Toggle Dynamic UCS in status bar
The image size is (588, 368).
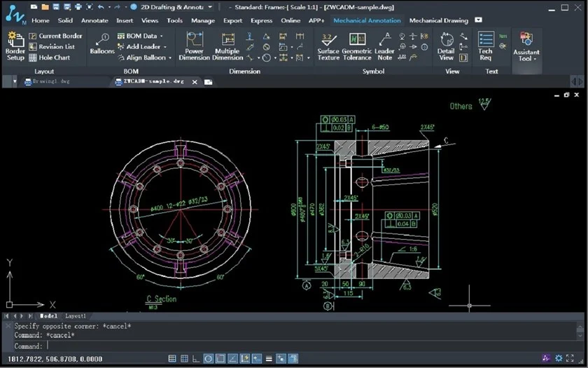pos(244,359)
